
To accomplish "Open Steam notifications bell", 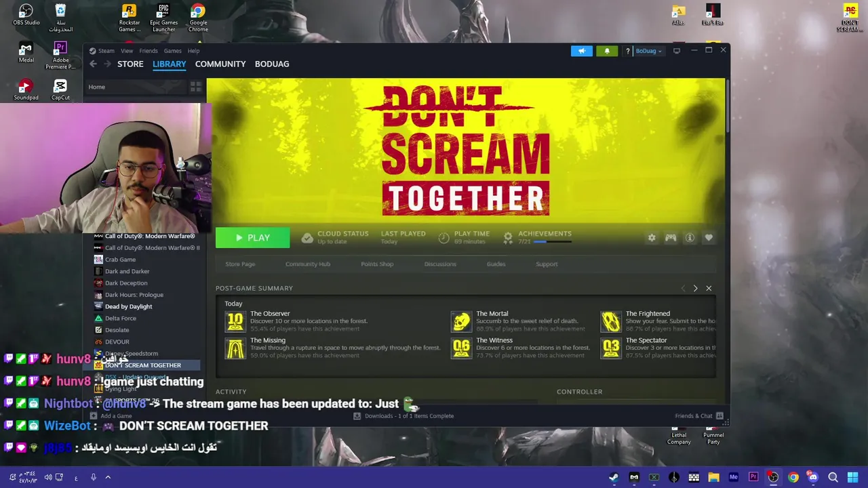I will coord(607,51).
